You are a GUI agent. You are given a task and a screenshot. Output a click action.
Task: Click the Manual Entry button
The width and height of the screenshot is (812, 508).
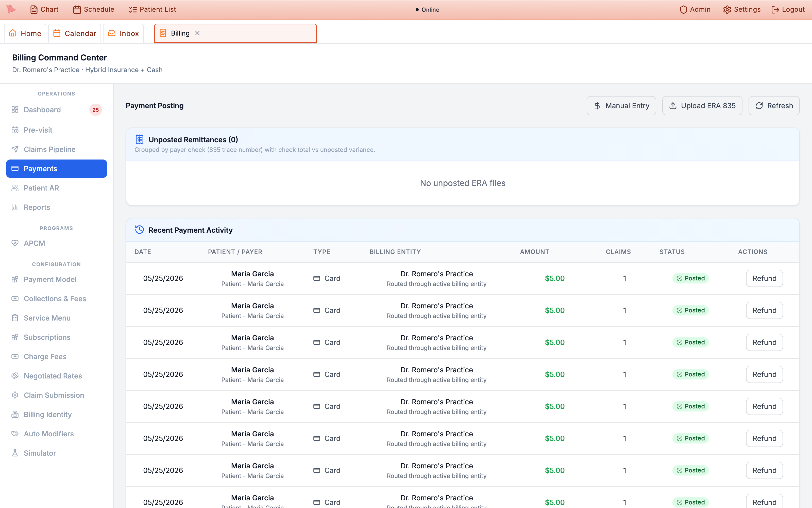(621, 106)
